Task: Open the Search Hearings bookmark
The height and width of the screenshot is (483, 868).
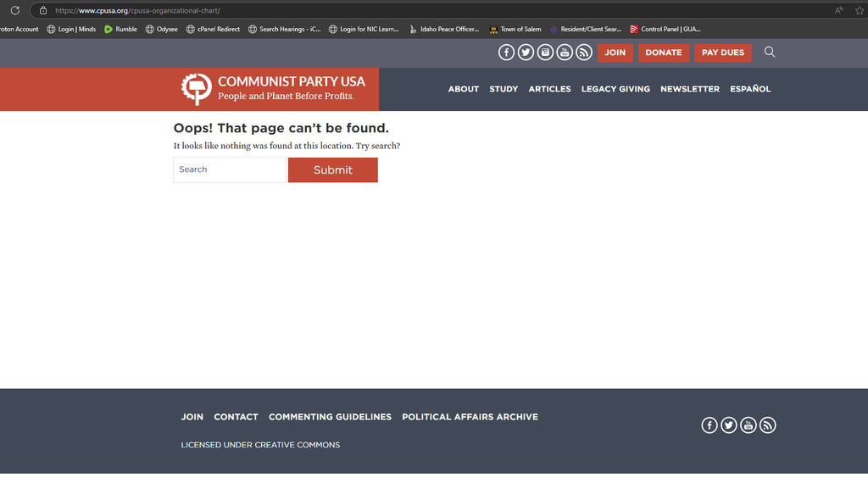Action: 285,29
